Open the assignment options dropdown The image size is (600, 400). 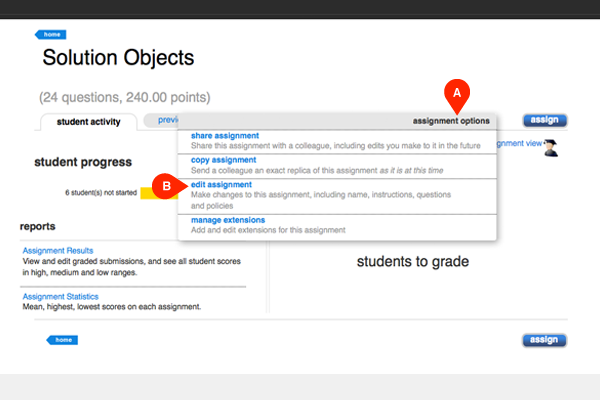click(451, 121)
